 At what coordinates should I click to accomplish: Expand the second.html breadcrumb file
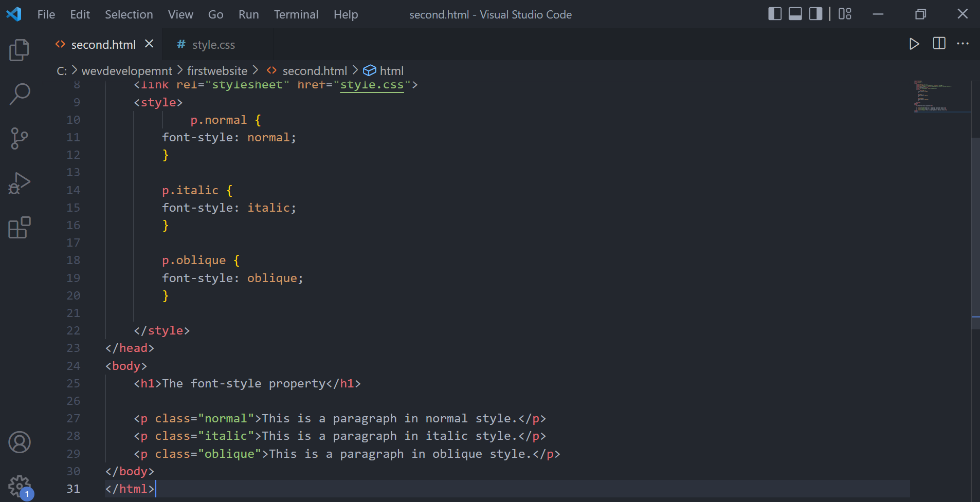tap(315, 71)
